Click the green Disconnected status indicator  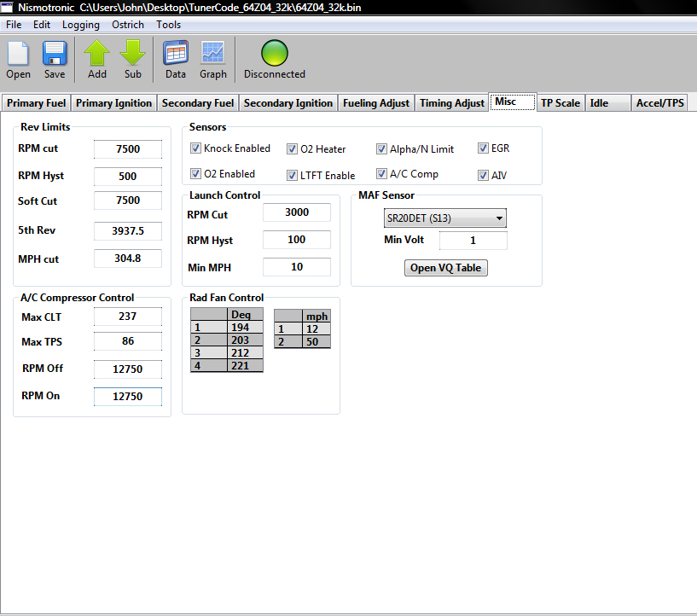(x=274, y=54)
